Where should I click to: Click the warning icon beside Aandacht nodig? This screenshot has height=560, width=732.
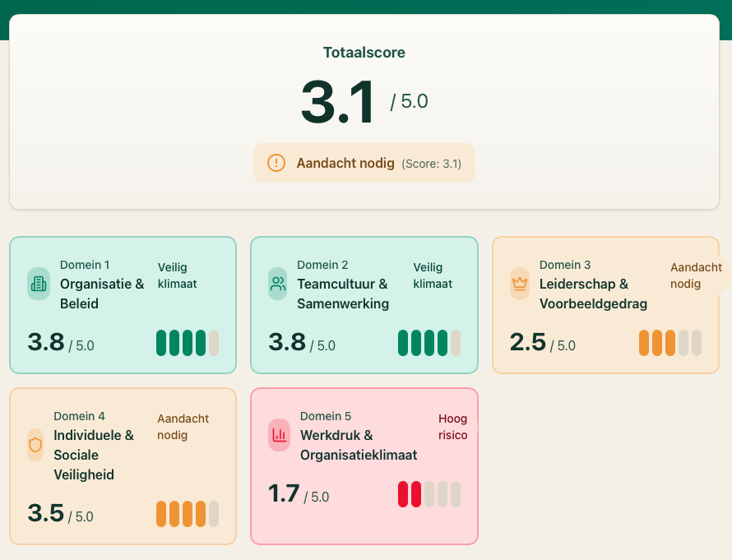click(276, 163)
